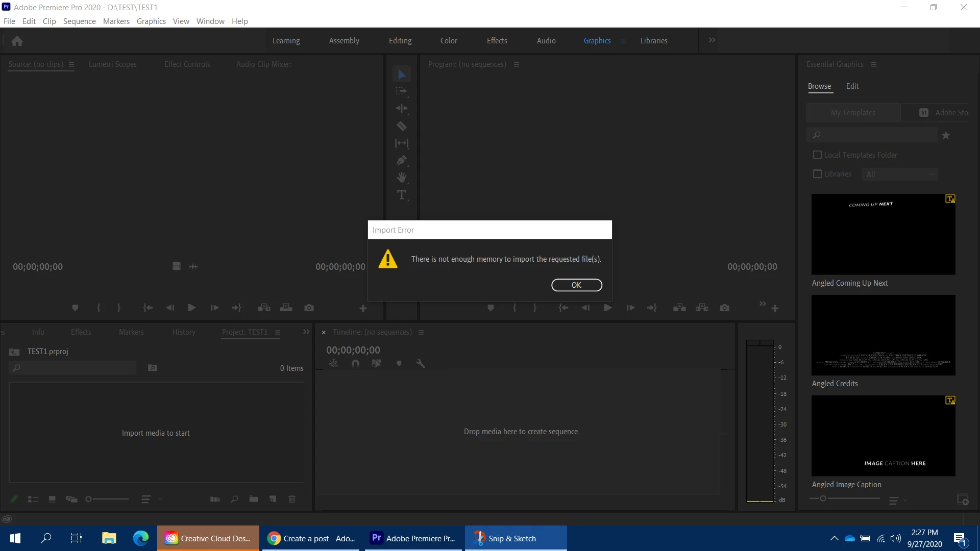Click the Home icon
Screen dimensions: 980x551
pyautogui.click(x=17, y=41)
